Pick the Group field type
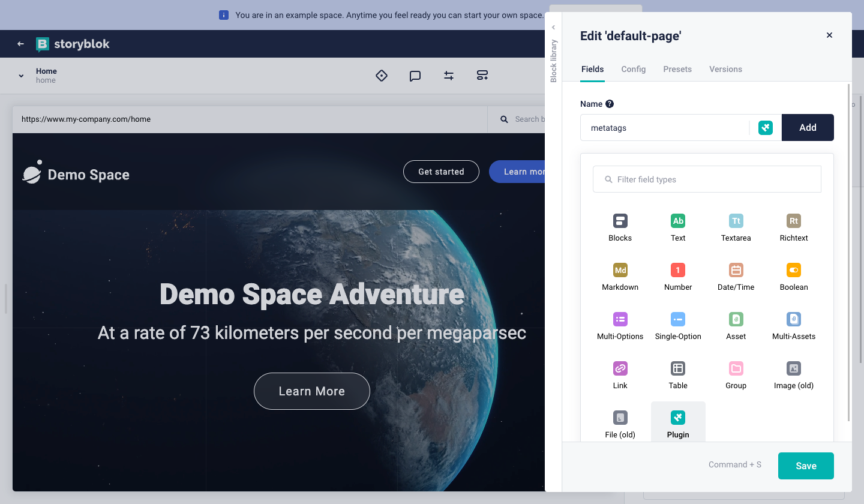This screenshot has width=864, height=504. pos(736,376)
